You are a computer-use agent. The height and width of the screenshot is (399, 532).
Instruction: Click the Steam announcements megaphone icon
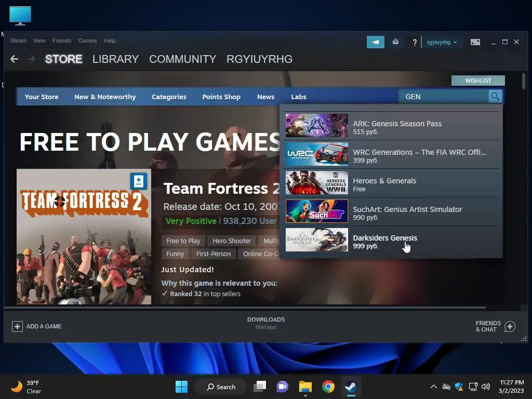click(375, 42)
